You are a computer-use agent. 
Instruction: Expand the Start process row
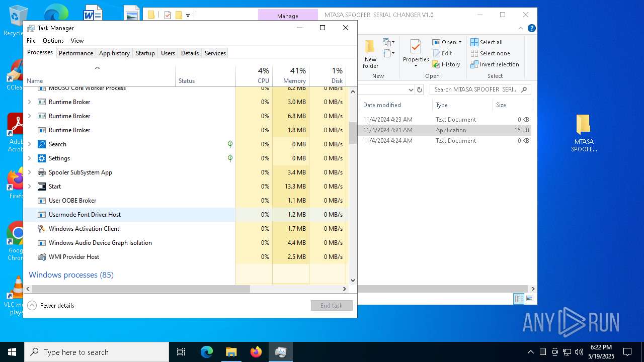click(29, 187)
